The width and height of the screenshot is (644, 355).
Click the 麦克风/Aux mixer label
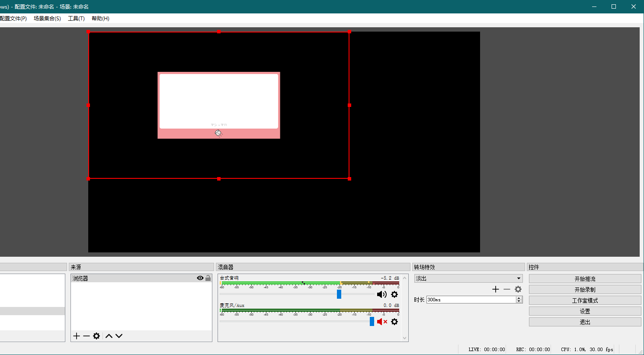point(232,305)
